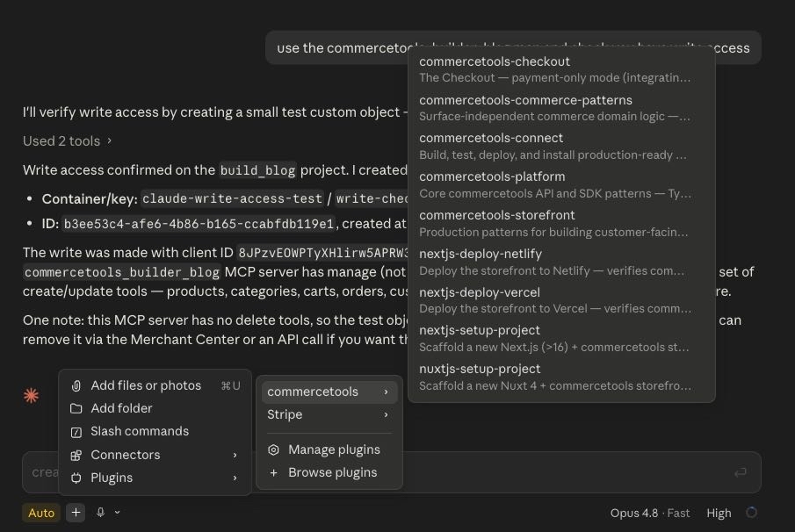Choose Add files or photos
This screenshot has height=532, width=795.
click(155, 386)
